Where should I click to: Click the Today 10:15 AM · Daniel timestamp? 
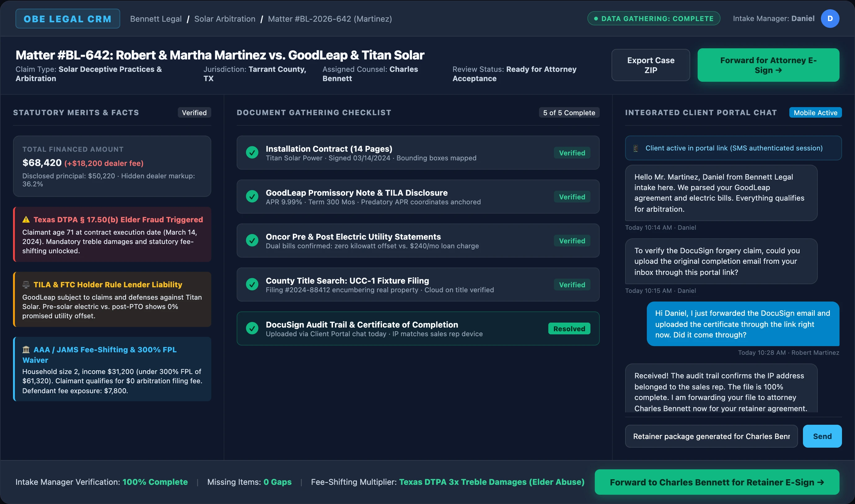pos(660,291)
